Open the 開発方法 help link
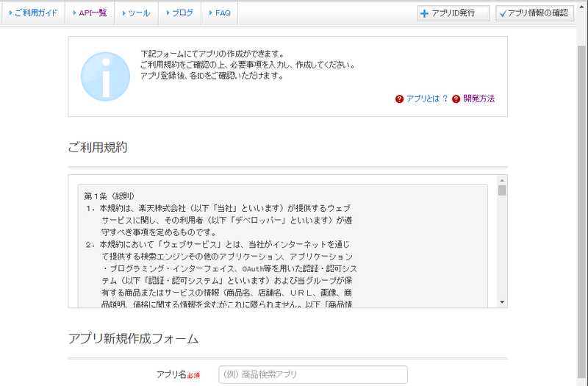Image resolution: width=588 pixels, height=386 pixels. click(479, 99)
